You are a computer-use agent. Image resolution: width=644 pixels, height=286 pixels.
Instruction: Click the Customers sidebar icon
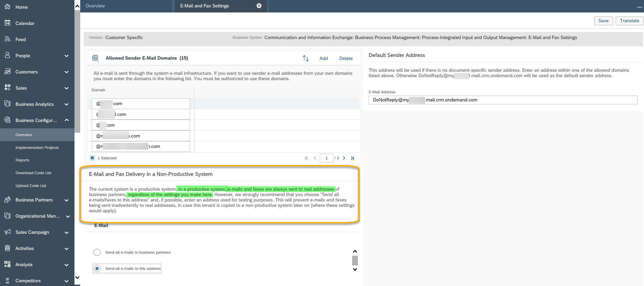7,71
